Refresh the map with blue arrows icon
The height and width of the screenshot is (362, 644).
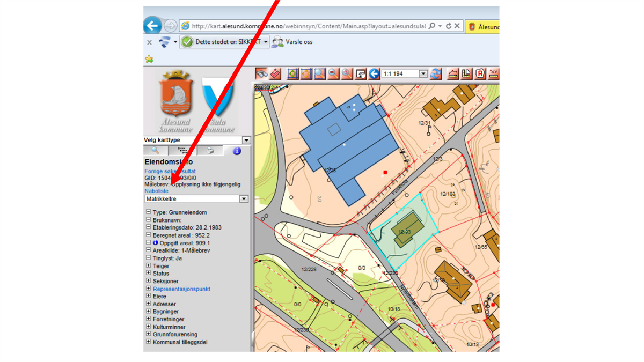(x=436, y=73)
